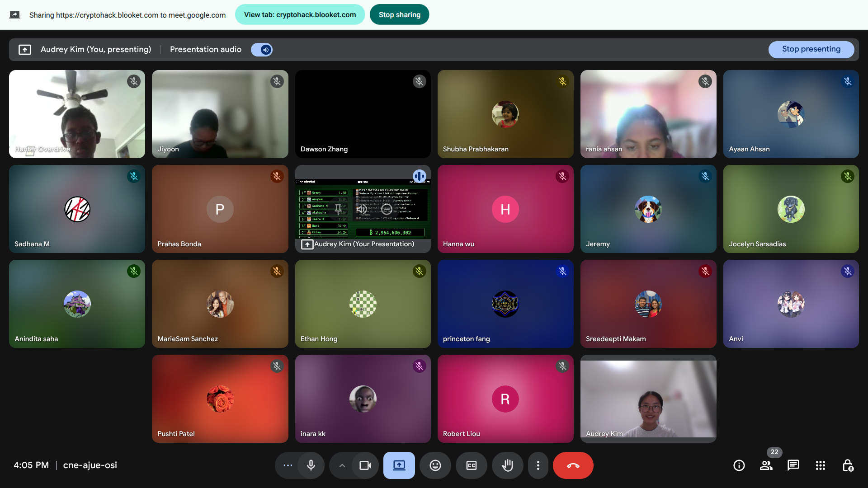Open the emoji reactions panel
Viewport: 868px width, 488px height.
435,465
